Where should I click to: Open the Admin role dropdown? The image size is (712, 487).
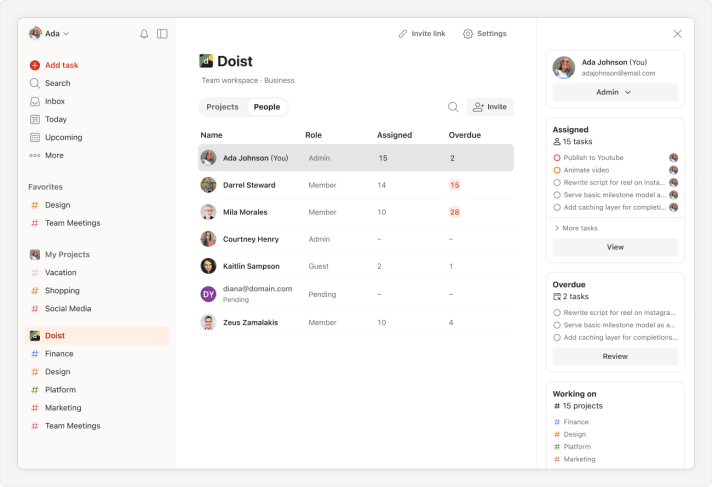tap(615, 92)
